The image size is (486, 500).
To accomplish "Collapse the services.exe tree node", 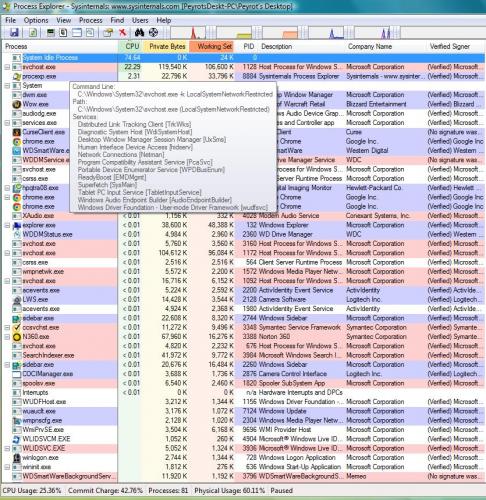I will click(x=7, y=123).
